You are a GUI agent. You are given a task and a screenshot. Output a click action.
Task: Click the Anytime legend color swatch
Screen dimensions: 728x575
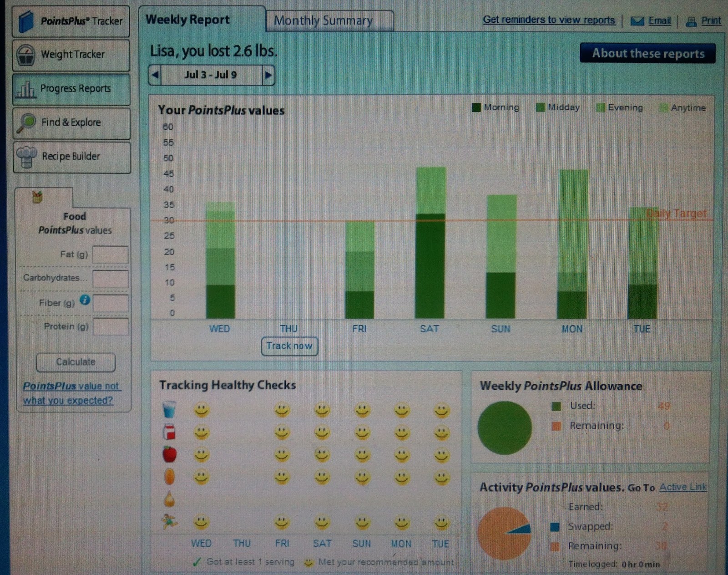click(x=664, y=108)
